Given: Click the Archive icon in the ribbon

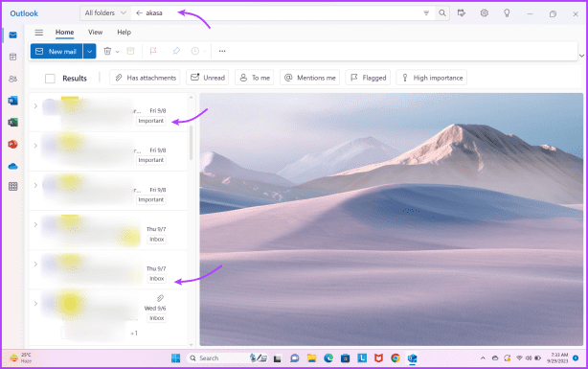Looking at the screenshot, I should tap(130, 51).
